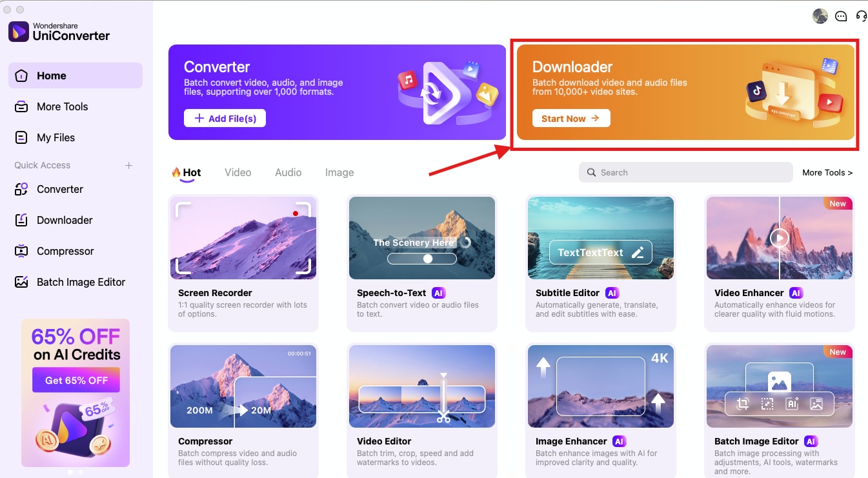Open the Video Editor thumbnail
The width and height of the screenshot is (868, 478).
[422, 386]
